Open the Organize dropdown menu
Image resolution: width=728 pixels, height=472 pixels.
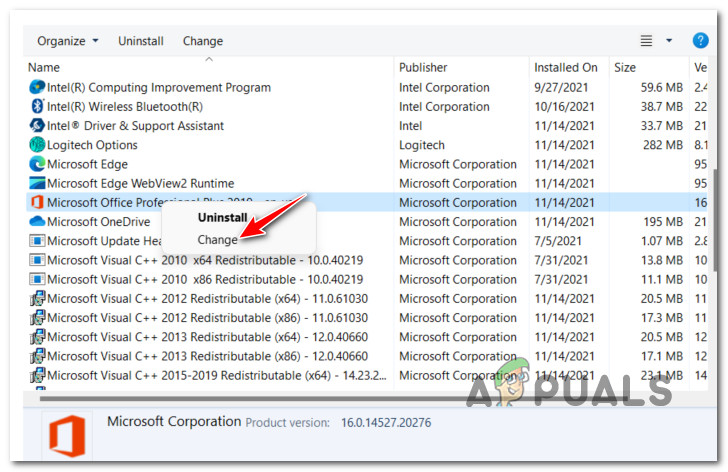pos(68,41)
